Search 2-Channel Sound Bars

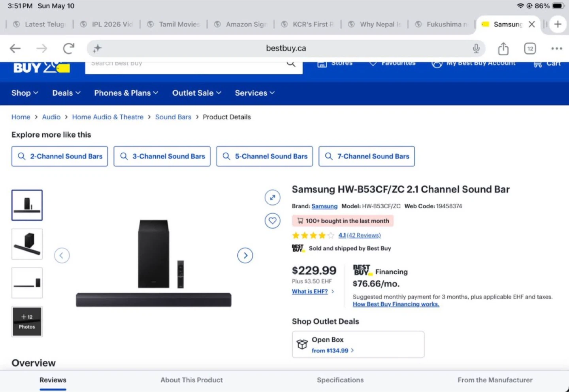60,156
